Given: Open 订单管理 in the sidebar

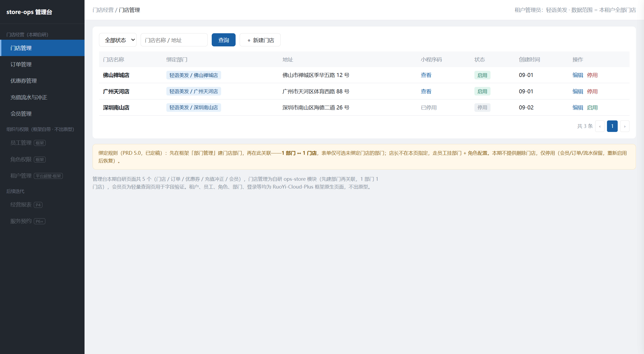Looking at the screenshot, I should (42, 64).
